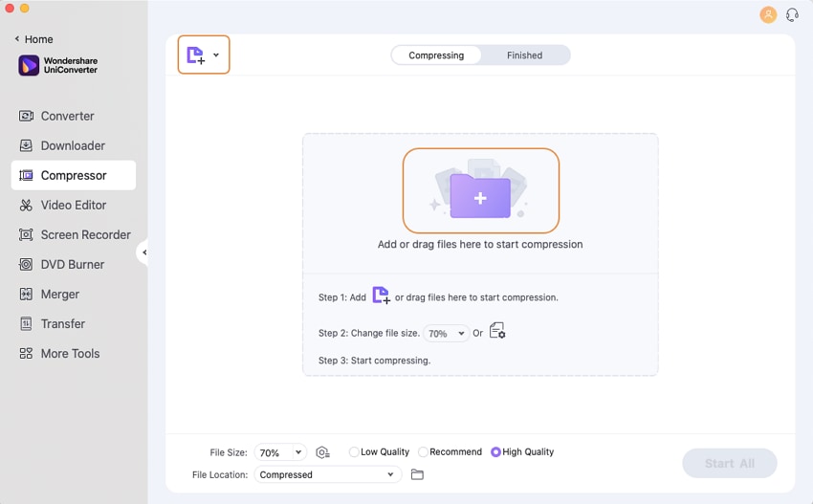Switch to the Finished tab
This screenshot has height=504, width=813.
(x=524, y=55)
